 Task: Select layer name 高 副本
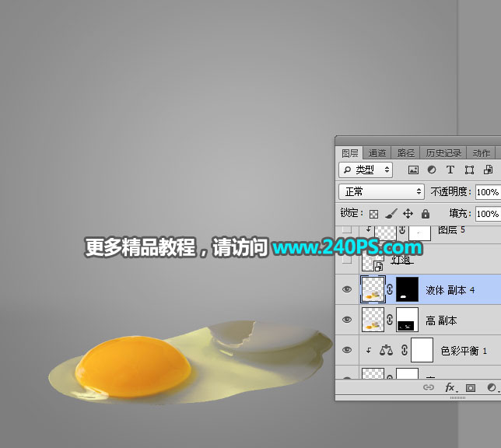[441, 320]
